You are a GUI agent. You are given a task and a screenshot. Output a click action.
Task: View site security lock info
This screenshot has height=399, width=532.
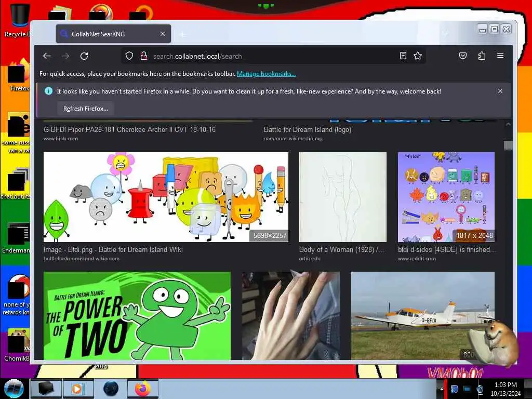point(144,56)
